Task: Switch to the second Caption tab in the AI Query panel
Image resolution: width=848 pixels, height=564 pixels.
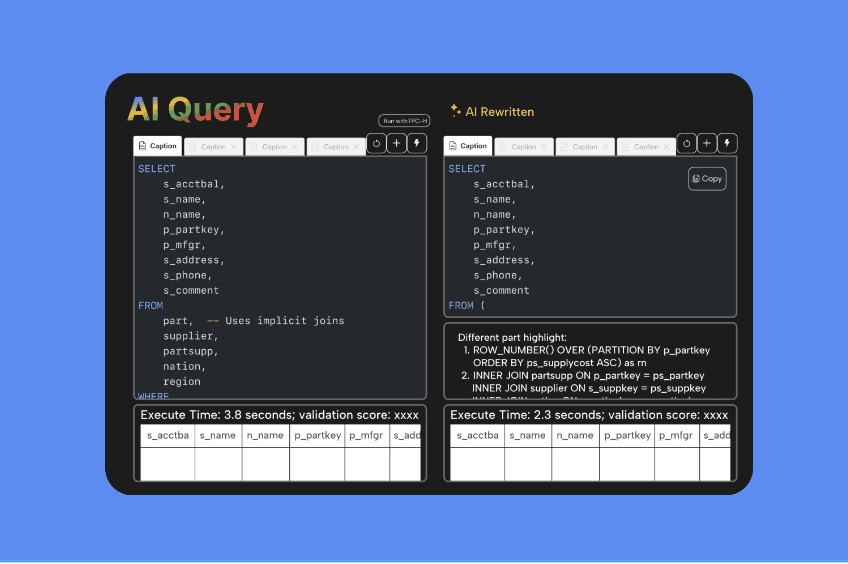Action: (x=213, y=147)
